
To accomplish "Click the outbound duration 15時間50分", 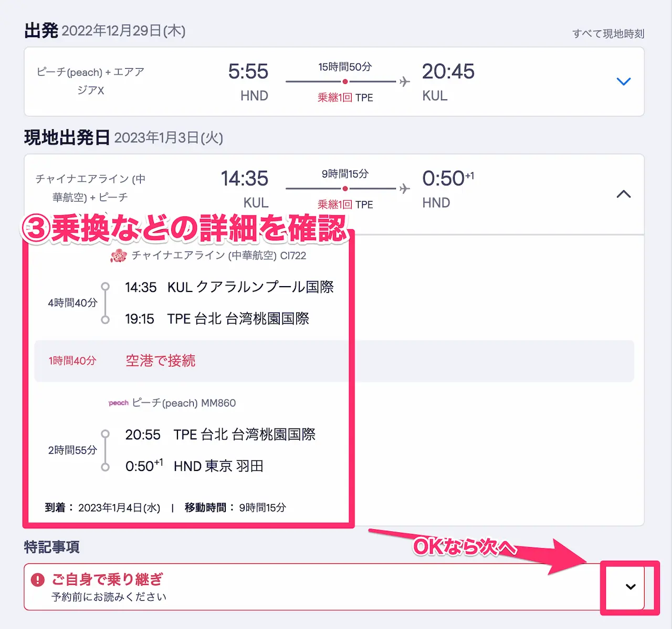I will [x=345, y=67].
